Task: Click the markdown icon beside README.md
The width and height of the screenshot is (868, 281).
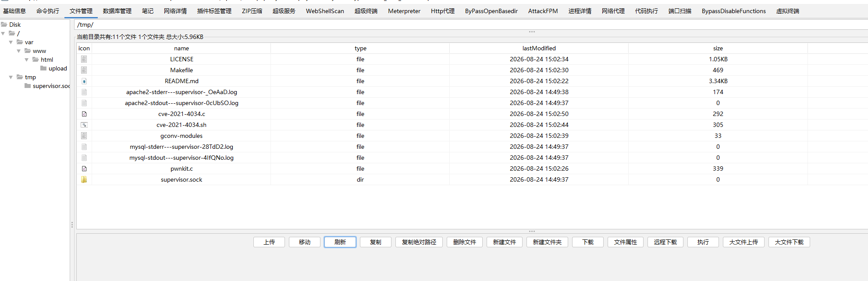Action: click(x=84, y=81)
